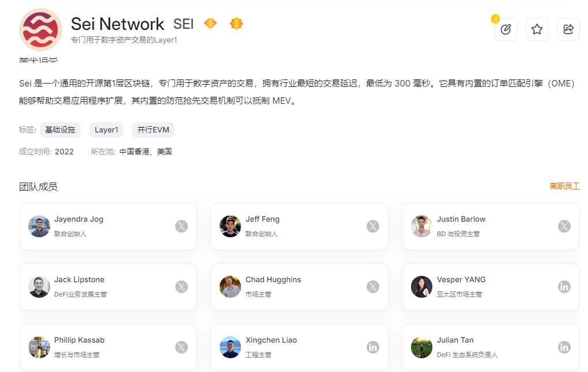
Task: Click the orange sun-shaped badge icon
Action: coord(236,24)
